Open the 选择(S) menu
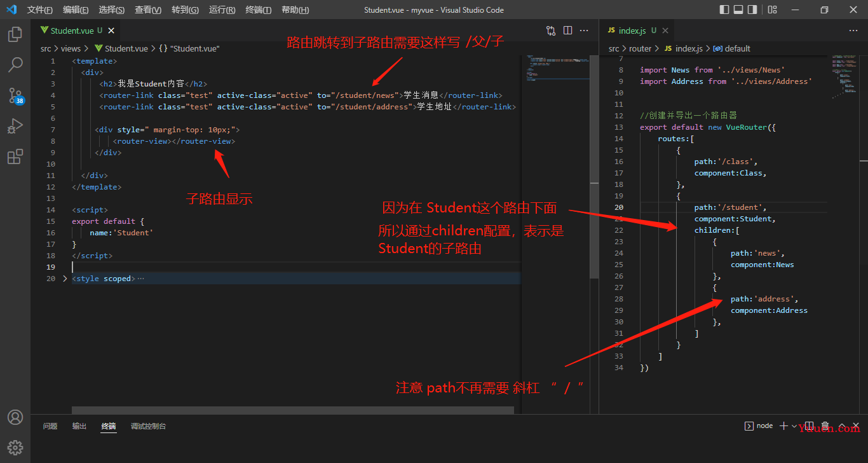This screenshot has height=463, width=868. pyautogui.click(x=112, y=10)
